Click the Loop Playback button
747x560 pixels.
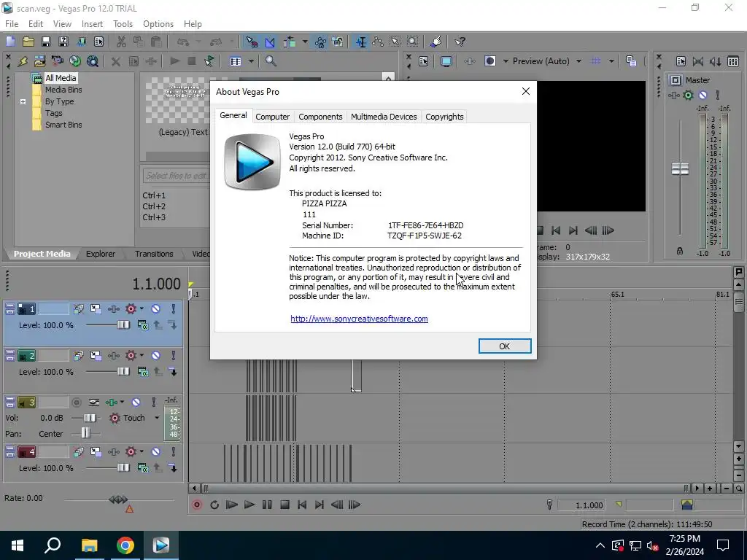click(214, 505)
